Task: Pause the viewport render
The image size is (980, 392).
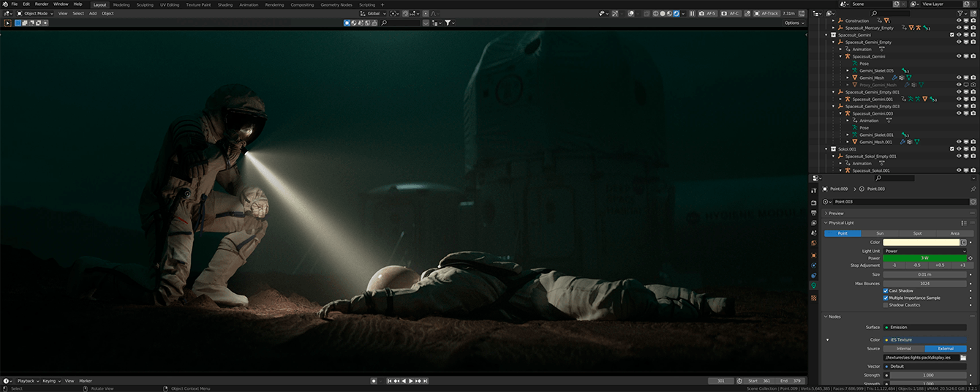Action: click(x=693, y=13)
